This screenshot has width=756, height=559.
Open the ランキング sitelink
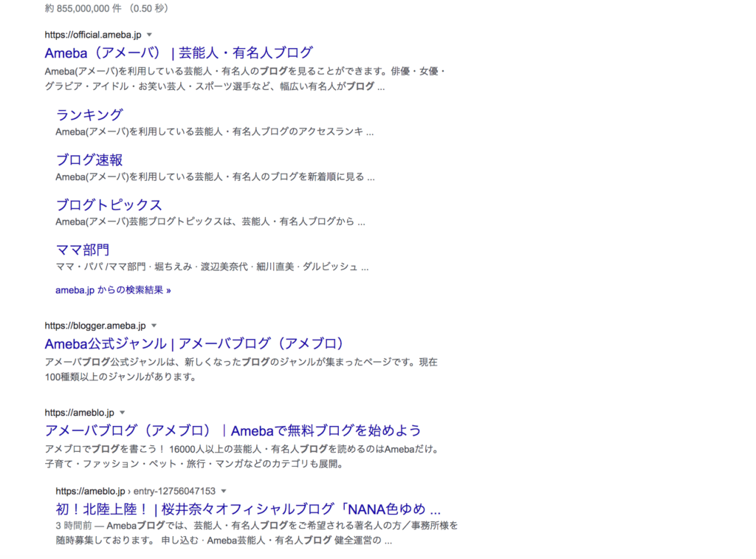pos(89,114)
